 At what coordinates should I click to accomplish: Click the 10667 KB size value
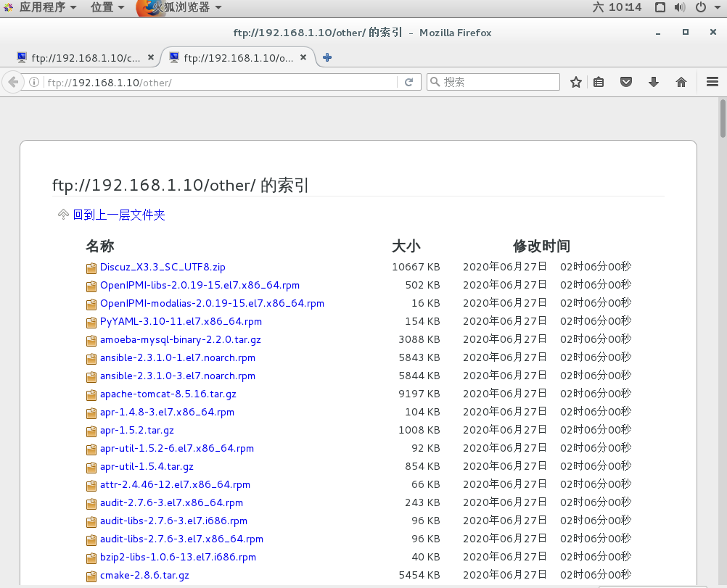click(x=416, y=267)
